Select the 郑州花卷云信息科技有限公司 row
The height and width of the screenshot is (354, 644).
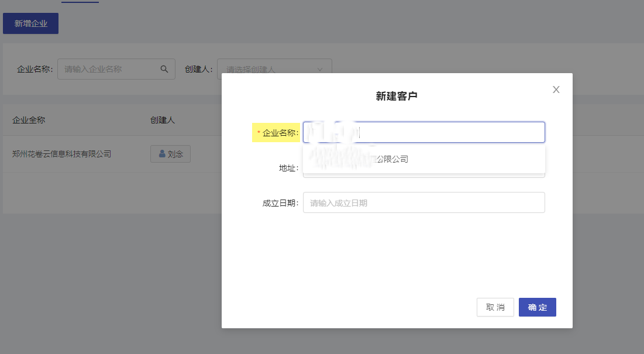(x=112, y=154)
